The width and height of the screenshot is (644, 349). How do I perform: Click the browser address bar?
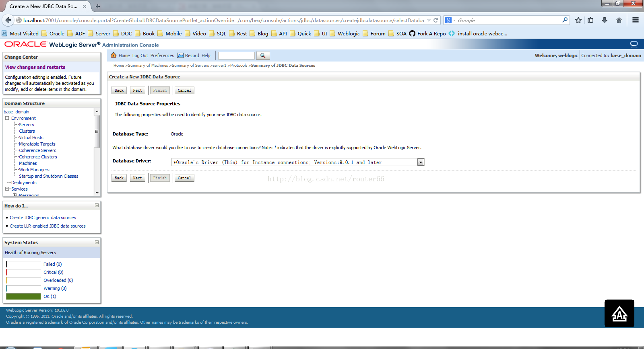(x=223, y=20)
